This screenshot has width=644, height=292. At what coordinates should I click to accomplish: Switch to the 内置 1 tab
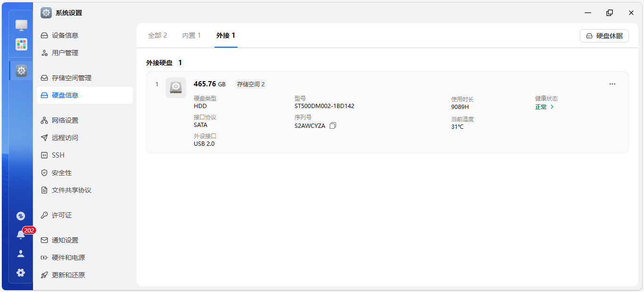coord(191,35)
